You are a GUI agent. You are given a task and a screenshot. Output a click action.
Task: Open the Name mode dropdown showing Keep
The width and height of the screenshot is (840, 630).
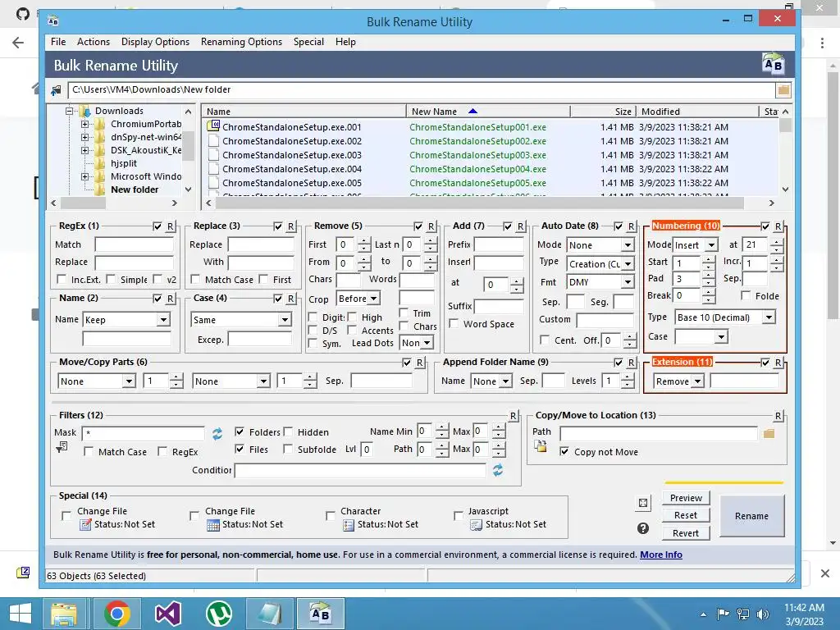click(x=126, y=320)
